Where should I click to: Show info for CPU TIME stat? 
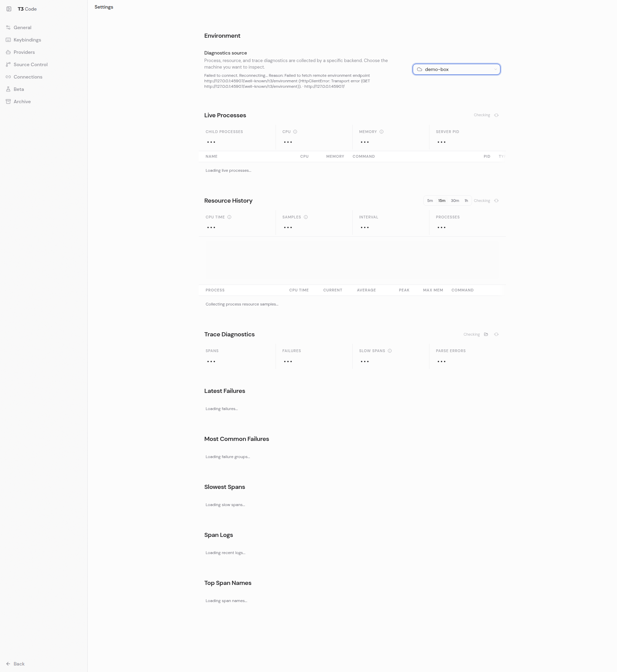229,217
